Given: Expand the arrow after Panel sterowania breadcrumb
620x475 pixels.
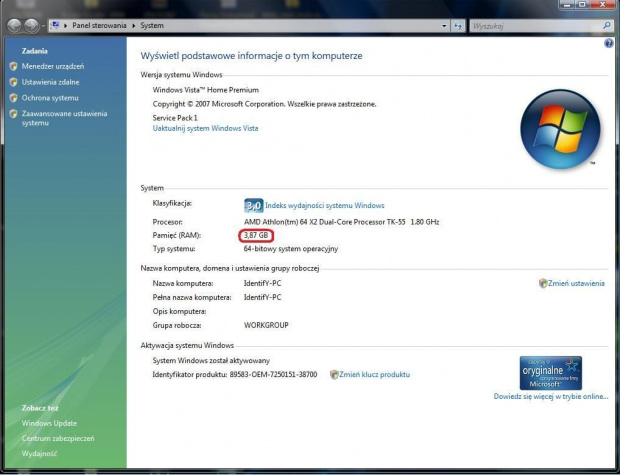Looking at the screenshot, I should (x=134, y=26).
